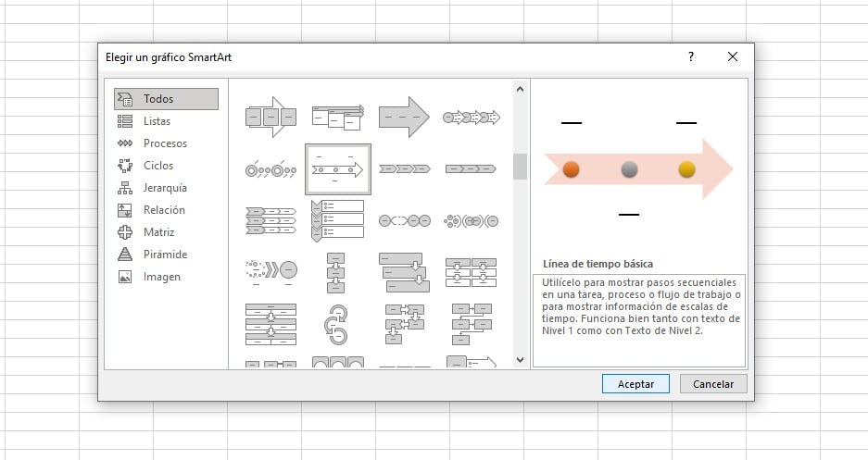Select the Matriz category icon

click(x=125, y=232)
